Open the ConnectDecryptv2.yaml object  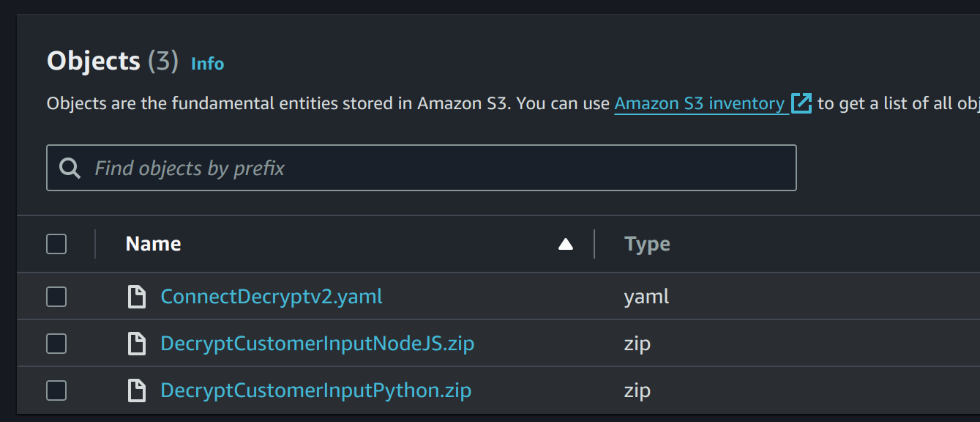point(272,297)
